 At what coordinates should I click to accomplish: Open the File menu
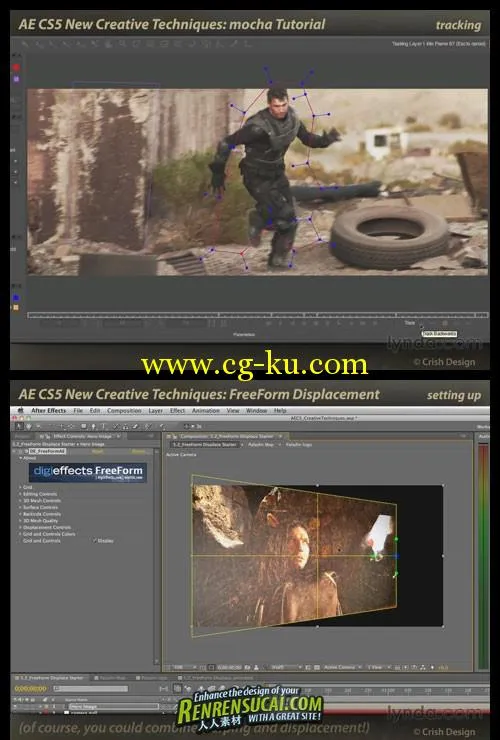coord(78,411)
